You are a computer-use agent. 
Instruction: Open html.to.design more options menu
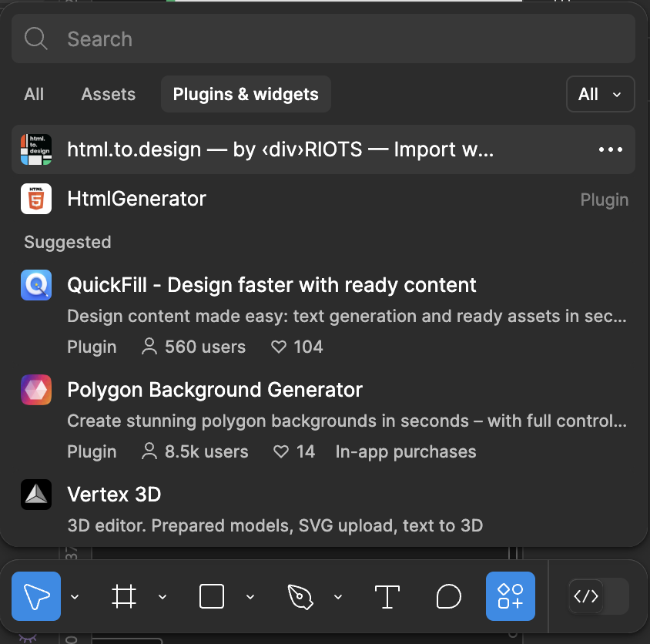[x=610, y=149]
